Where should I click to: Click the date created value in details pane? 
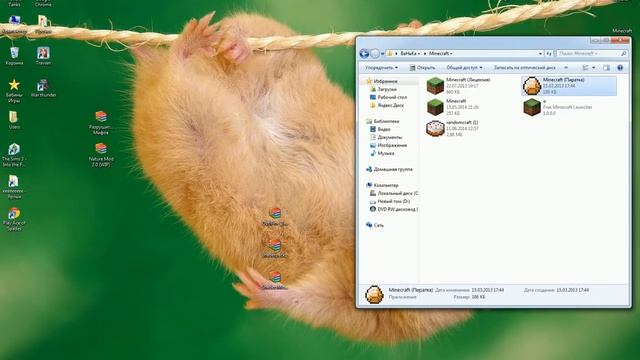click(x=572, y=290)
